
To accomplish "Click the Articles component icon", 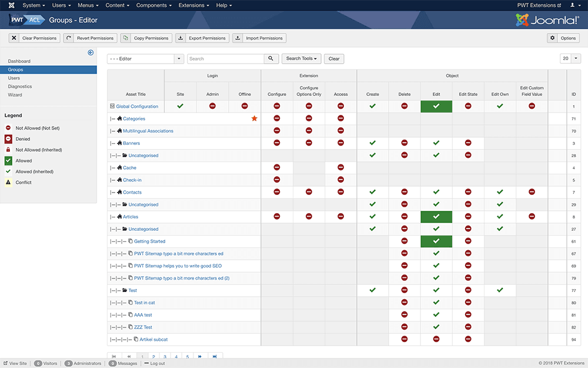I will (x=119, y=217).
